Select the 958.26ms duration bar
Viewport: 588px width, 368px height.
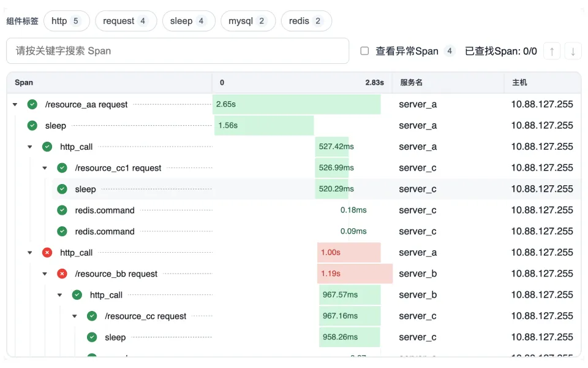[350, 337]
